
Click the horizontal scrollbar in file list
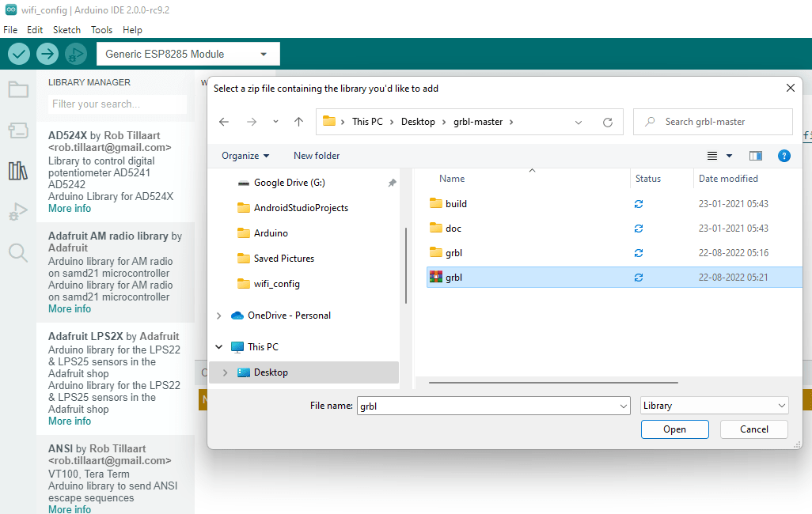click(x=553, y=383)
